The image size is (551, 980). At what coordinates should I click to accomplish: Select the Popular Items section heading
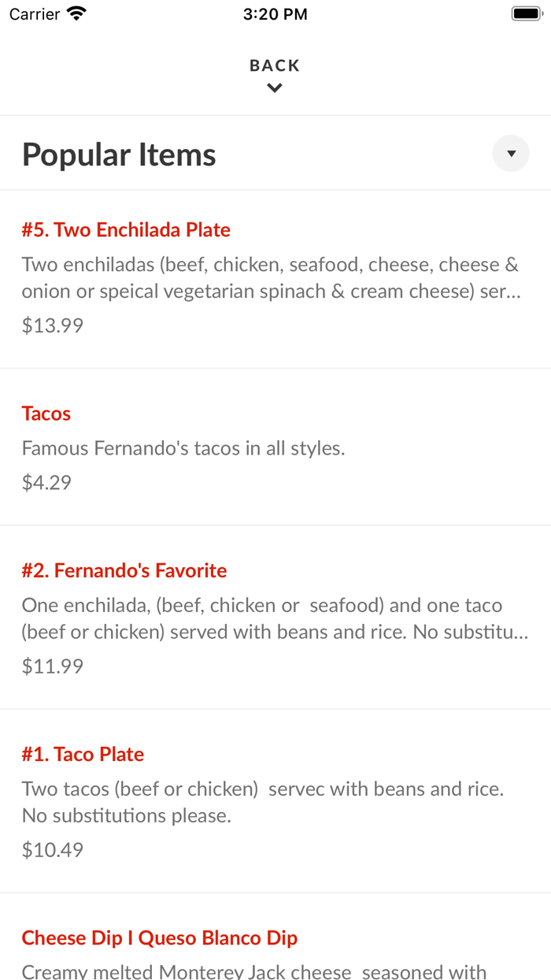point(119,154)
